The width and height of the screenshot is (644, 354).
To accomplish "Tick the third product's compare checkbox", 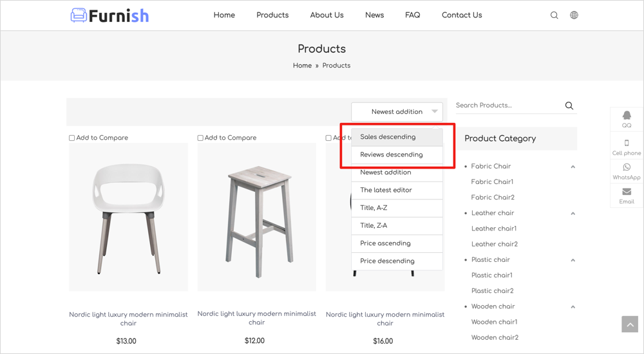I will point(328,138).
